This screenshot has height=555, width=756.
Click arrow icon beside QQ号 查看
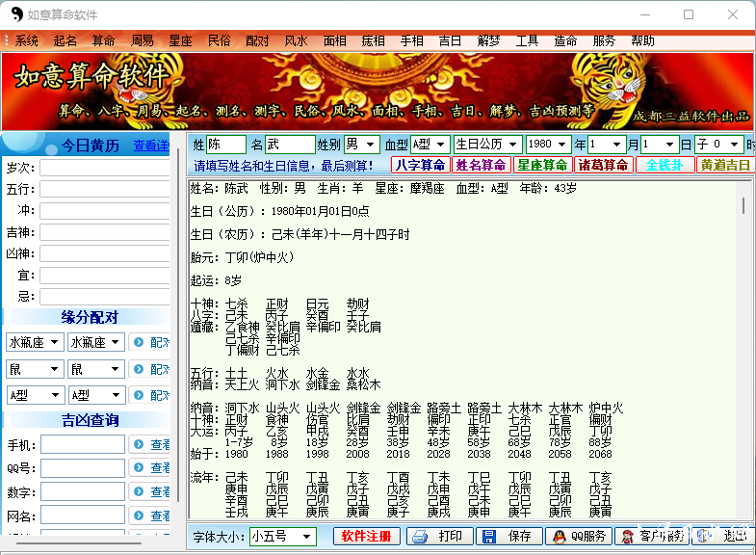(139, 468)
